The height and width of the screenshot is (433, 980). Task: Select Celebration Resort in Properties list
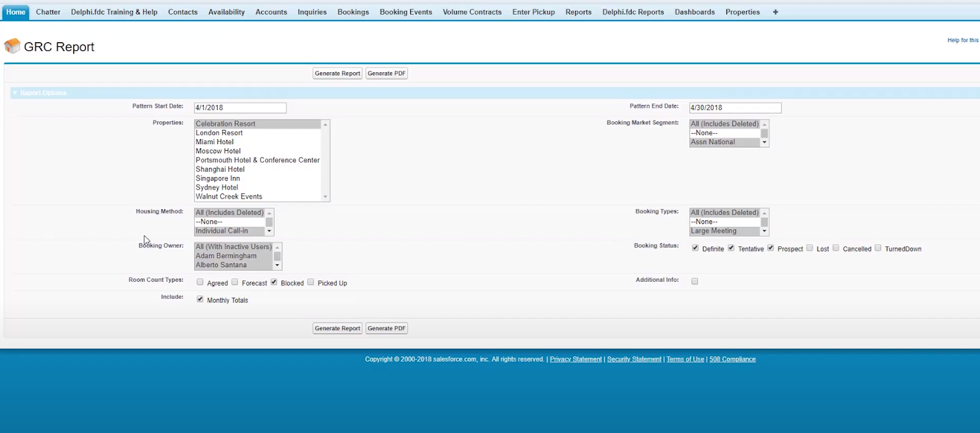[x=258, y=124]
